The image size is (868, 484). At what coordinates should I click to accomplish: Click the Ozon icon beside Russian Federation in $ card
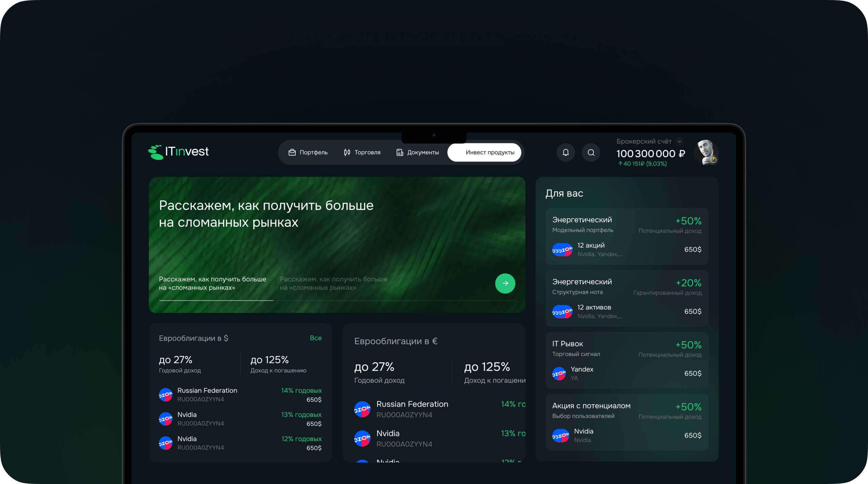(x=166, y=395)
